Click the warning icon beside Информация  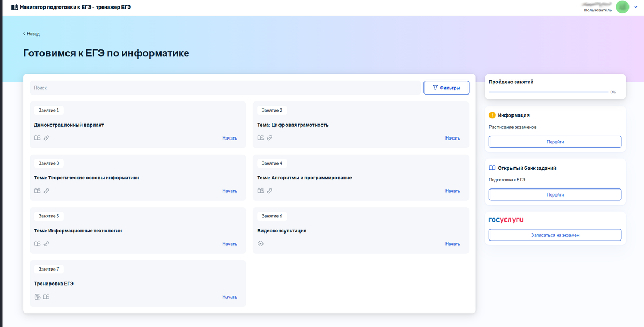pos(492,115)
